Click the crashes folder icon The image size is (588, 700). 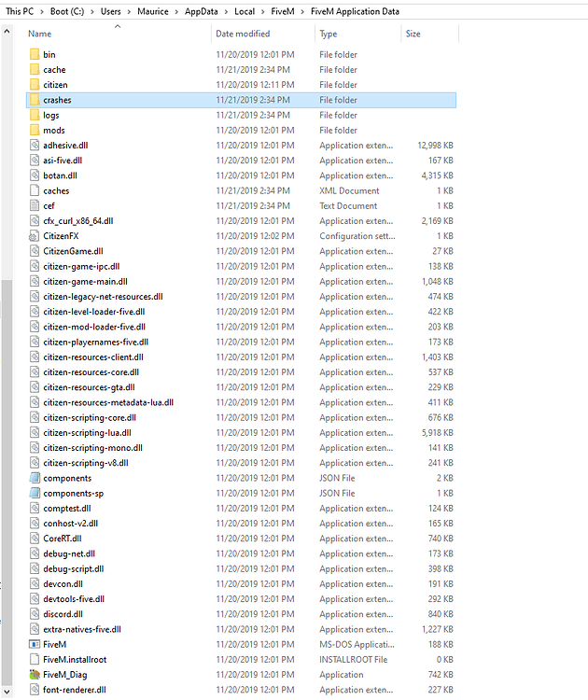tap(35, 100)
